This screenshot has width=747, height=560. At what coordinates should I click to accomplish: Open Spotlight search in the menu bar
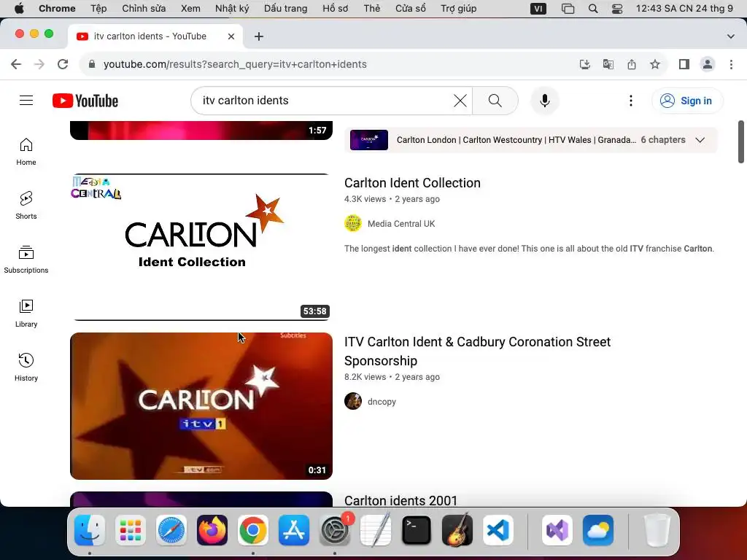pyautogui.click(x=593, y=9)
